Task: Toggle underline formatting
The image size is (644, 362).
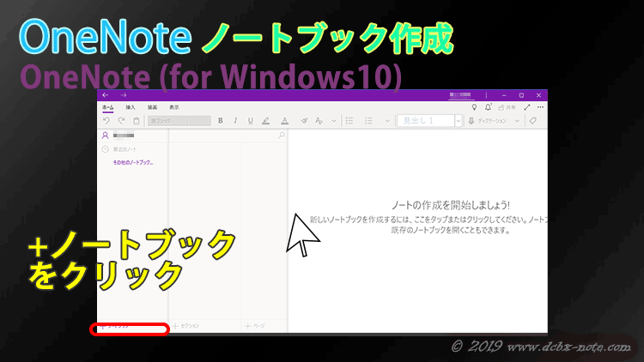Action: tap(250, 121)
